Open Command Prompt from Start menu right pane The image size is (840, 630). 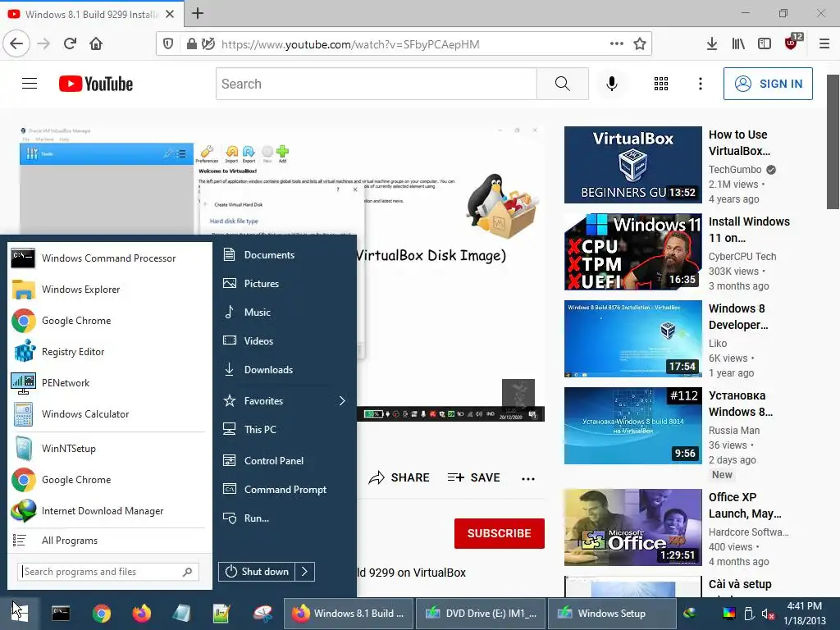(x=285, y=489)
